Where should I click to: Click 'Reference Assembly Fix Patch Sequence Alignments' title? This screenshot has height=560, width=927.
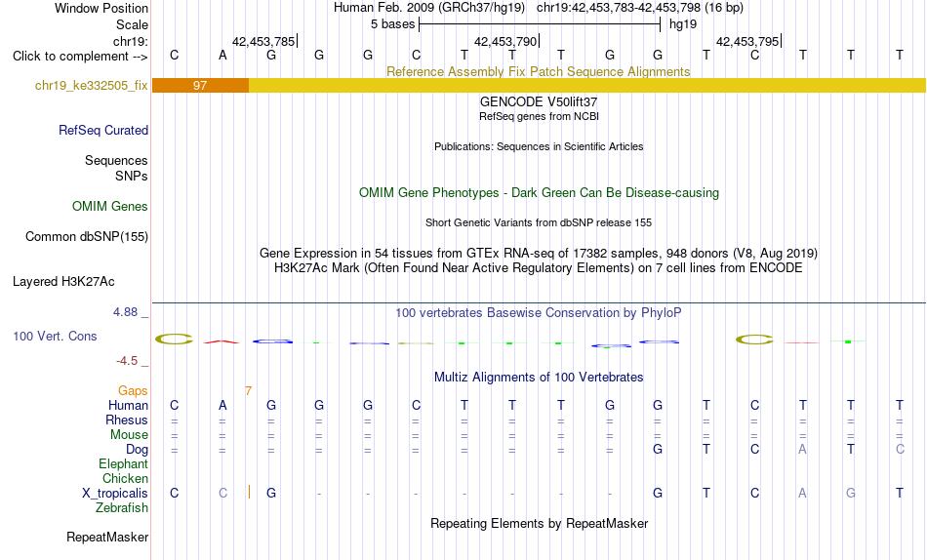click(538, 71)
